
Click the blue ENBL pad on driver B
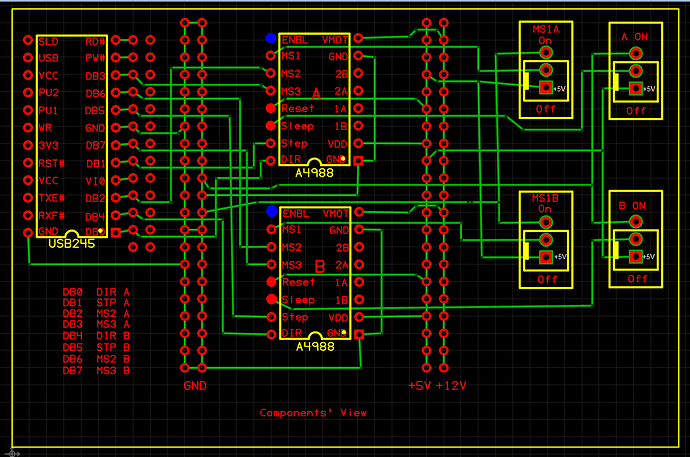pos(271,212)
